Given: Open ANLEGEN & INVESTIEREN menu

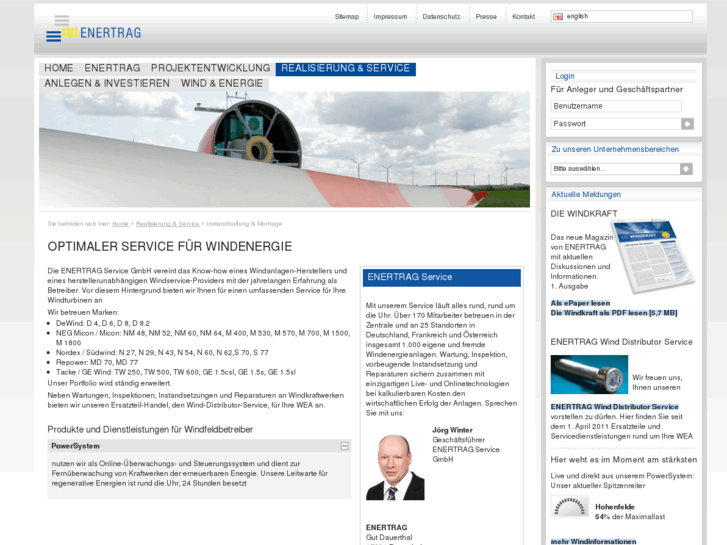Looking at the screenshot, I should click(x=107, y=83).
